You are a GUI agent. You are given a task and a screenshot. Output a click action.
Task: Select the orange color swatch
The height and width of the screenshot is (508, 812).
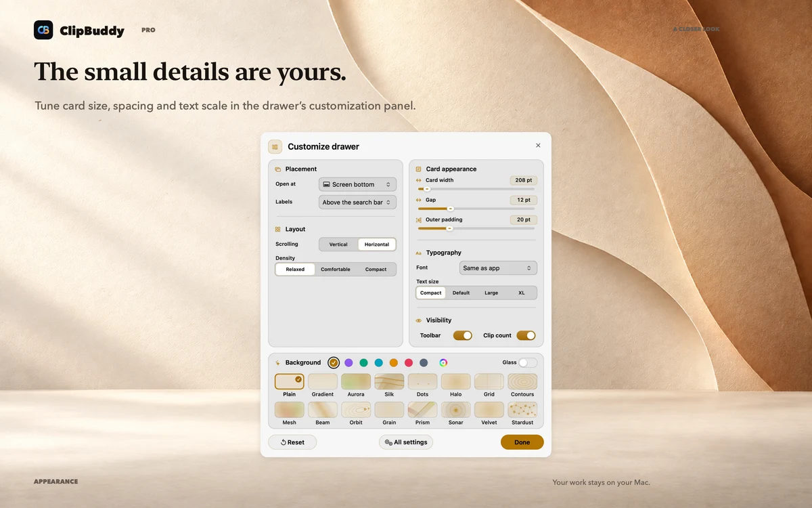coord(394,363)
